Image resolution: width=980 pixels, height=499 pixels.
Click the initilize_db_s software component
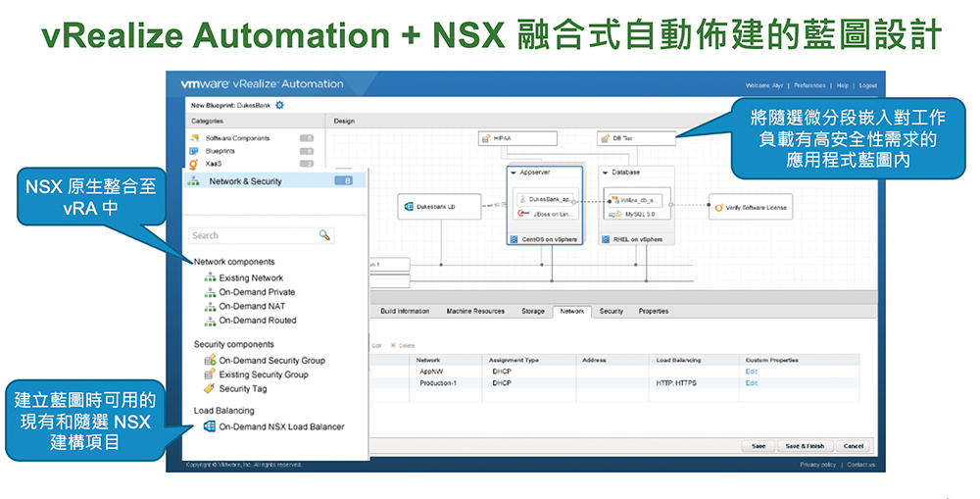pyautogui.click(x=636, y=200)
